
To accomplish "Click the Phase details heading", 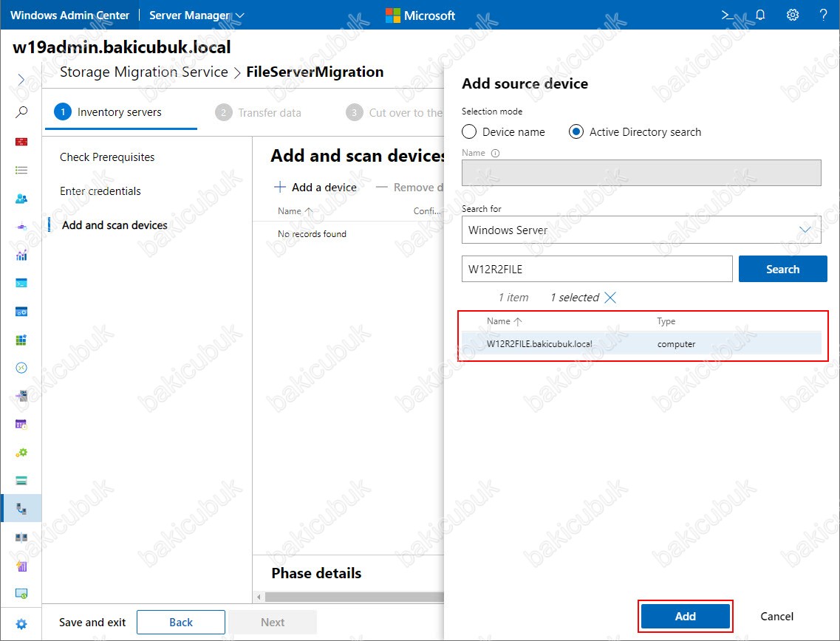I will 316,573.
